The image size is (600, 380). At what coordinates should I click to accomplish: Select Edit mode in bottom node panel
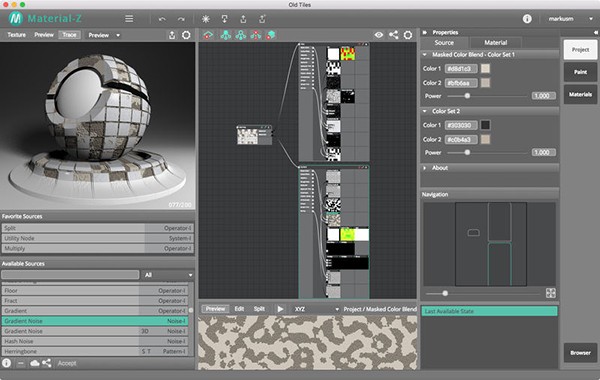239,309
